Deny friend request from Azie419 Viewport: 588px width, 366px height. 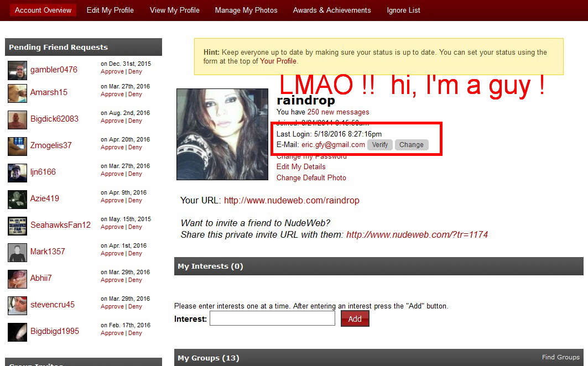click(135, 201)
